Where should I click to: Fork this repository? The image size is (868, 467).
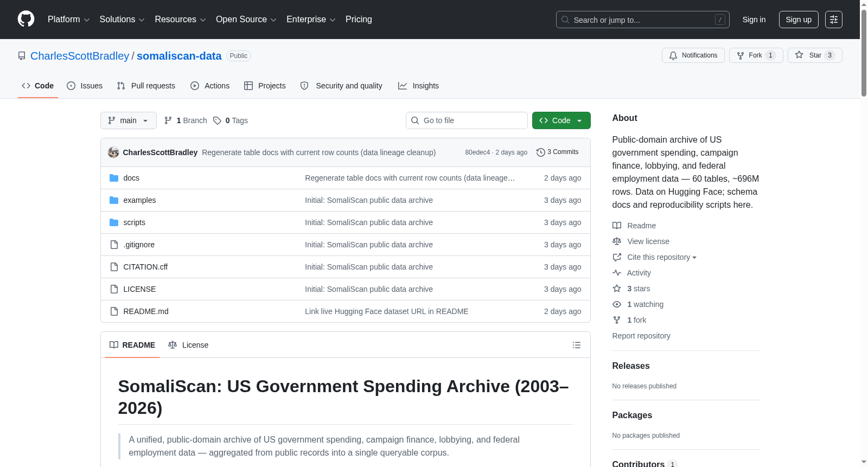click(756, 55)
